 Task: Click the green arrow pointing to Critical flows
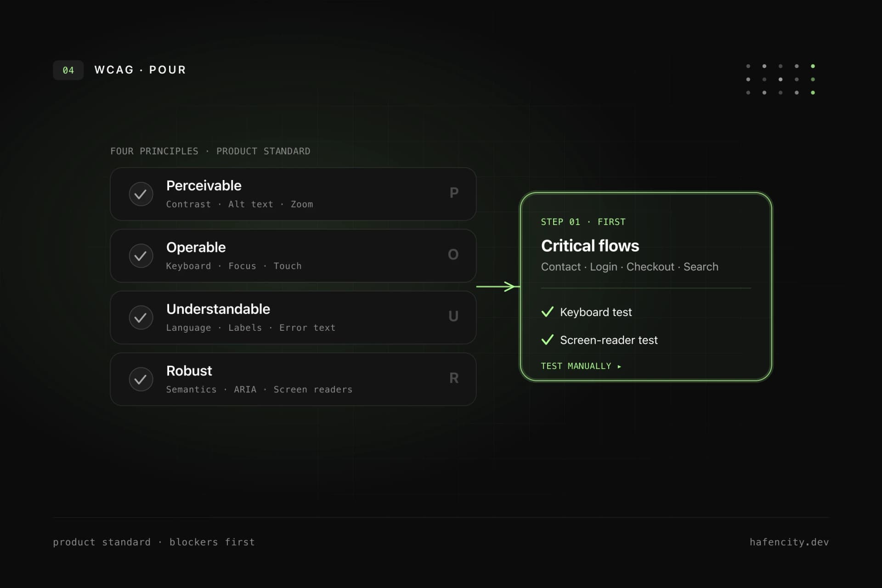tap(498, 287)
